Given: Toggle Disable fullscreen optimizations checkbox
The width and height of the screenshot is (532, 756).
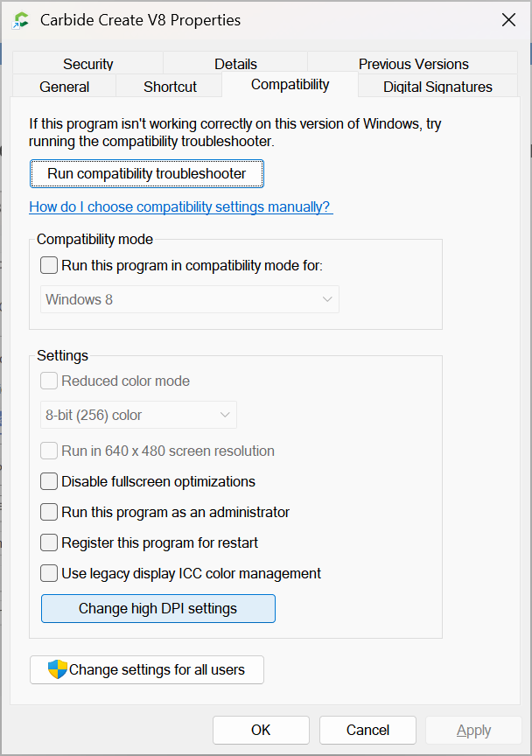Looking at the screenshot, I should pos(50,481).
